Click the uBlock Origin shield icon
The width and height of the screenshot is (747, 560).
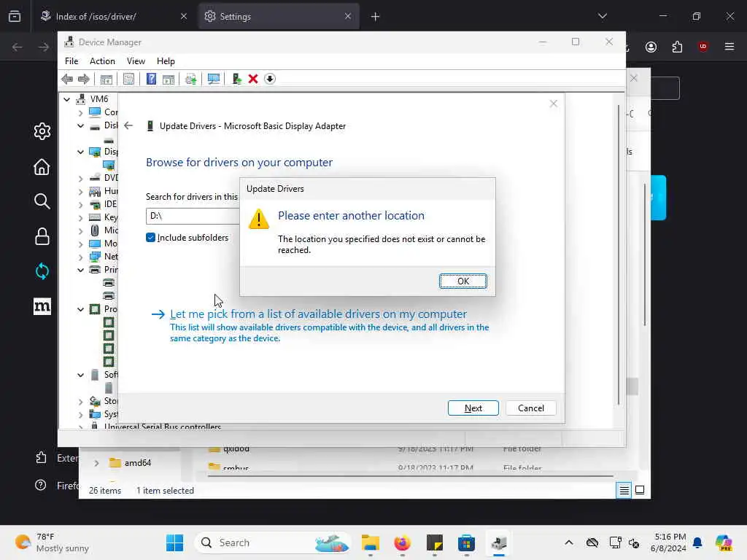tap(703, 47)
